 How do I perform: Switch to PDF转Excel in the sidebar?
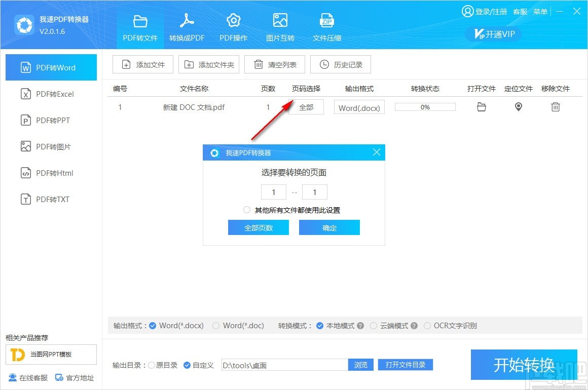(x=51, y=94)
